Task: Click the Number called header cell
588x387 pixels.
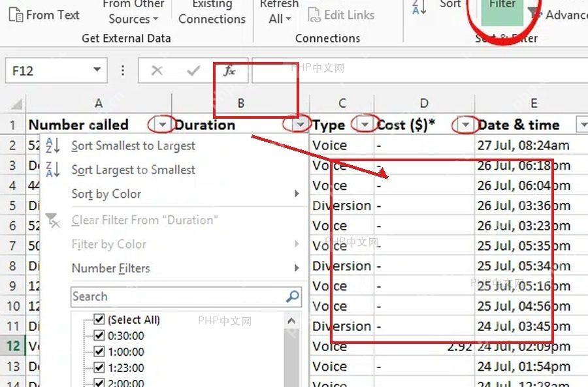Action: pos(99,125)
